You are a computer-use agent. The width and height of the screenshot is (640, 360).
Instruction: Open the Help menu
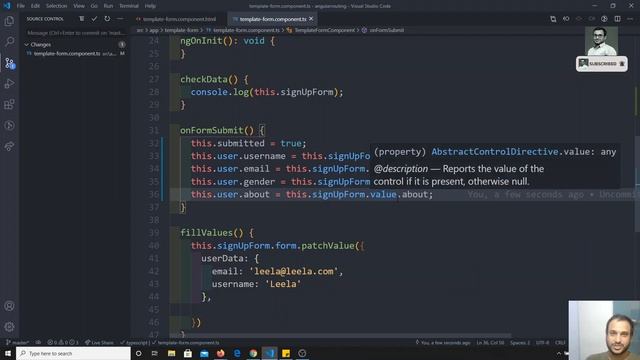tap(150, 6)
